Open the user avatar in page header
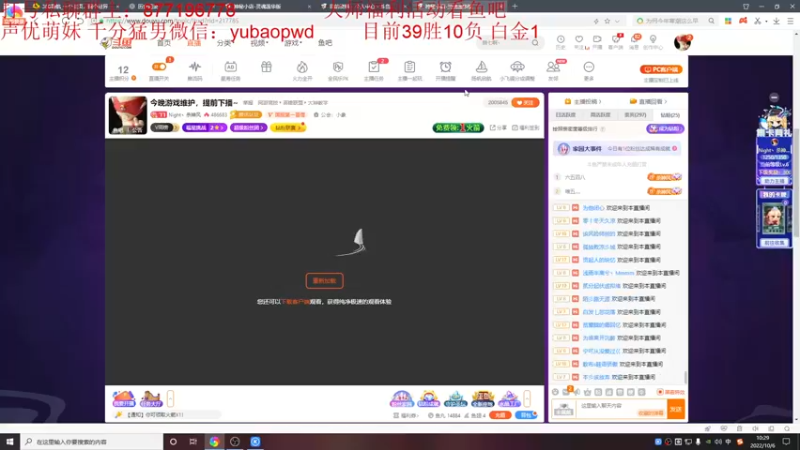This screenshot has height=450, width=800. (682, 42)
